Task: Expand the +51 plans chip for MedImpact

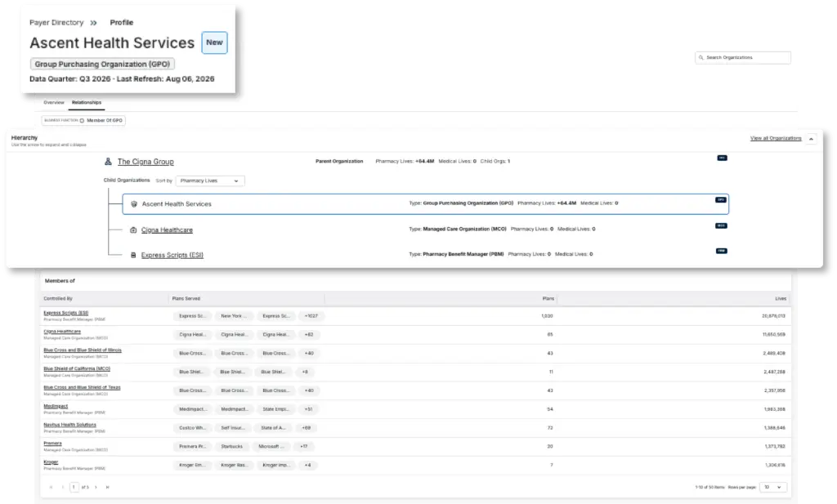Action: coord(308,409)
